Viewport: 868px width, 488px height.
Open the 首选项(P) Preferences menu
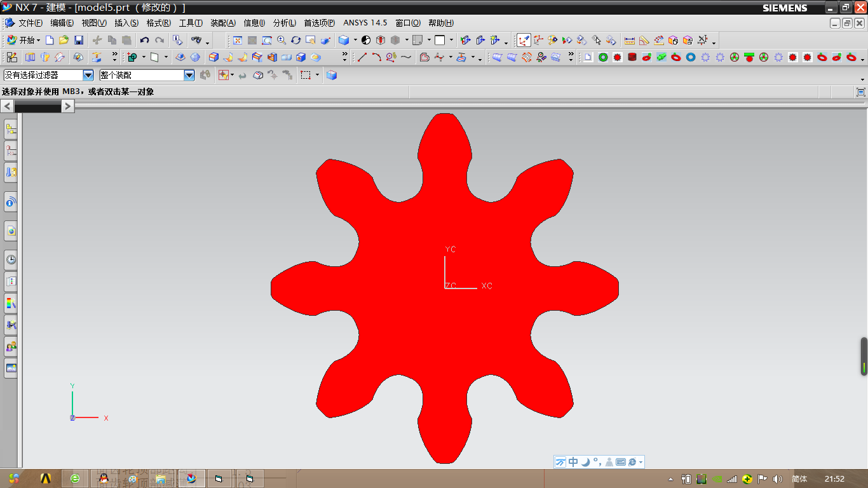tap(320, 23)
